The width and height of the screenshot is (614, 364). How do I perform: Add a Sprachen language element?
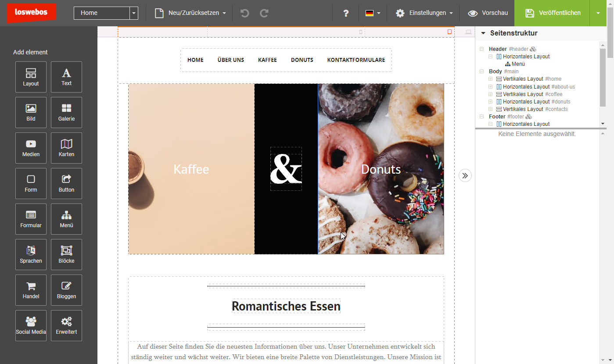click(x=31, y=255)
